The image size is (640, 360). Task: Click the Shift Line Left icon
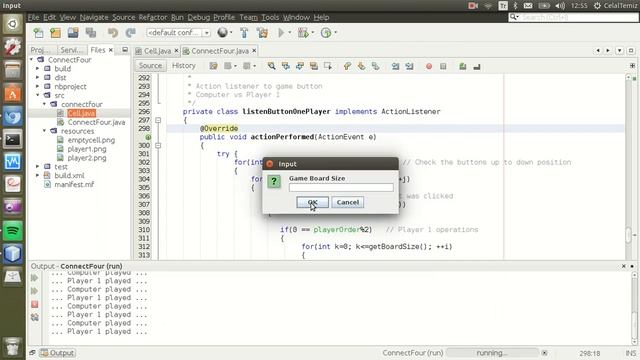395,66
